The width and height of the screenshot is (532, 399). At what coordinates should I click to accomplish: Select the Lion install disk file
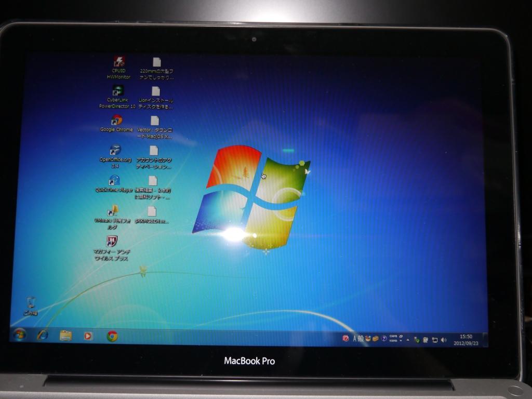156,98
